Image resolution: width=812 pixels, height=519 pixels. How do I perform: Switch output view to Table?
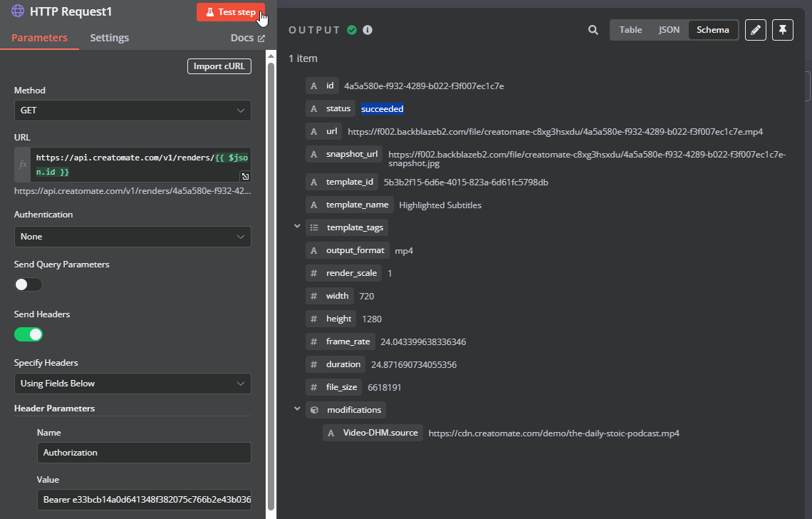click(630, 29)
